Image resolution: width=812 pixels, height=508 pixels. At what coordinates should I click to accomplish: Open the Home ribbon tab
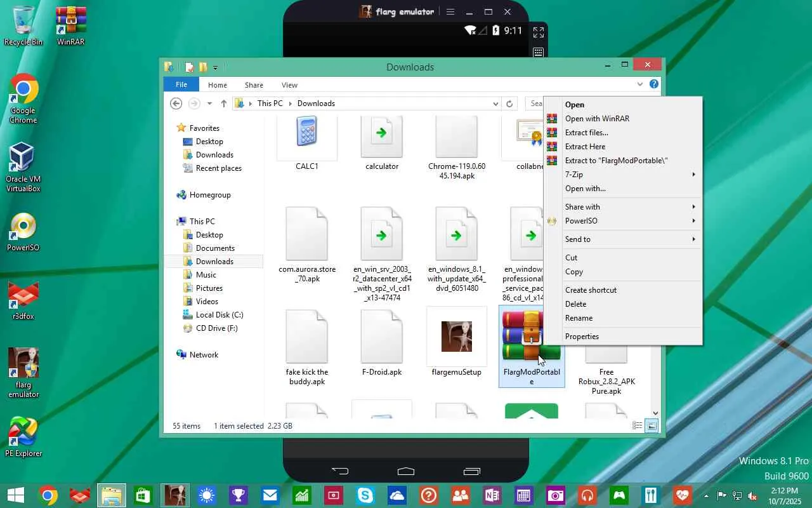pos(218,84)
